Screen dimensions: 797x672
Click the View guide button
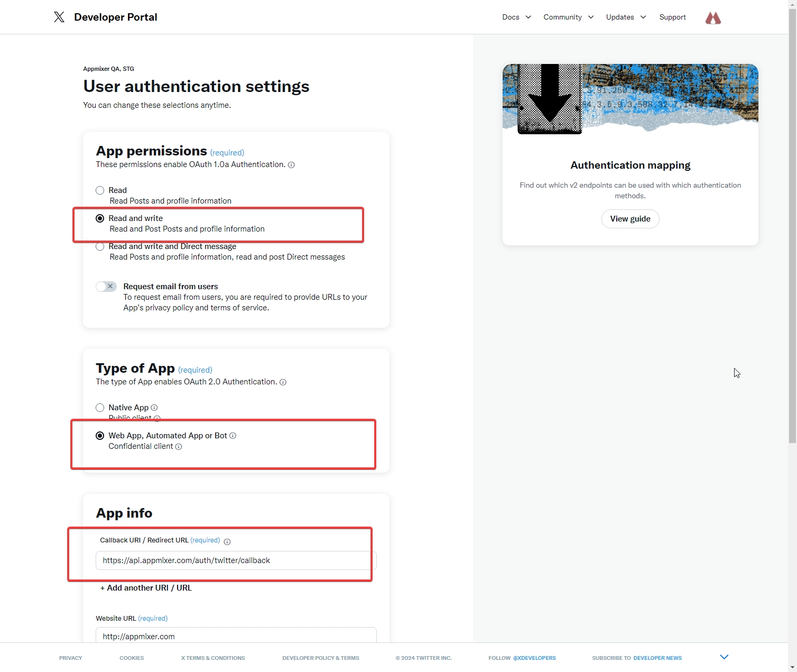[x=630, y=219]
